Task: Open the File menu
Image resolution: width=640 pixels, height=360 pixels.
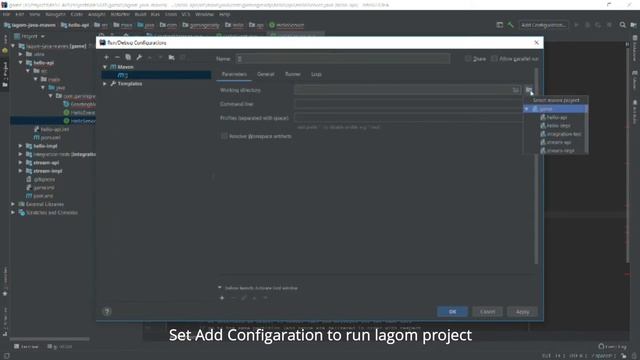Action: pyautogui.click(x=7, y=14)
